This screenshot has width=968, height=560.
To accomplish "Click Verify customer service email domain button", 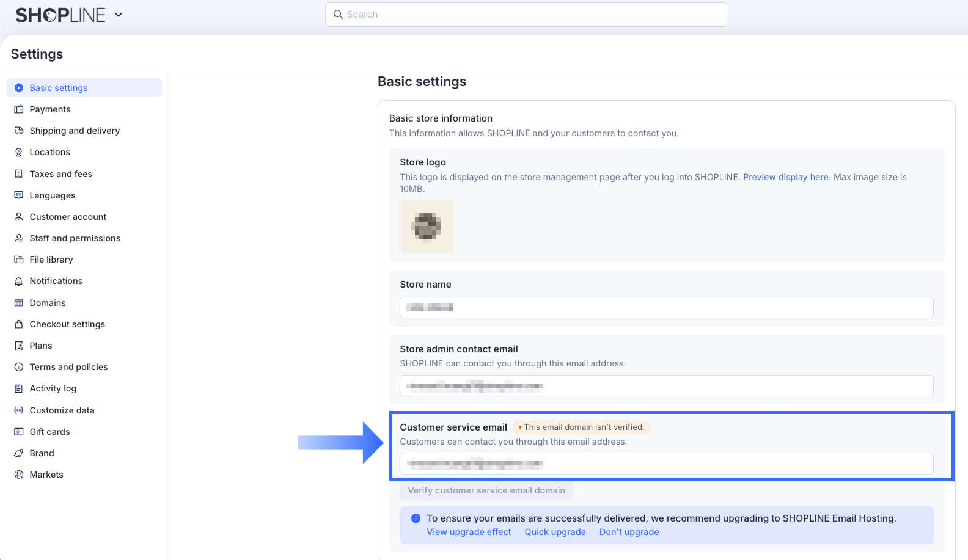I will pos(486,490).
